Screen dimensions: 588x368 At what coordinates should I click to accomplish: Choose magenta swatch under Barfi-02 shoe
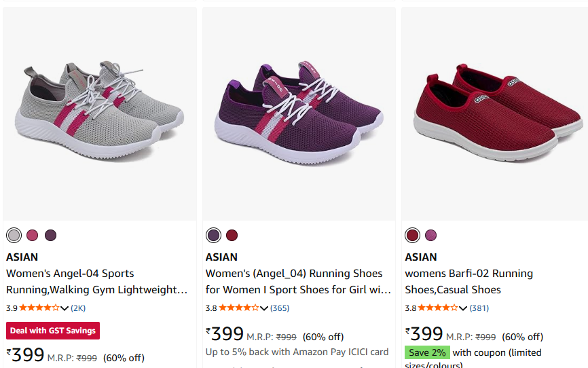click(x=430, y=236)
